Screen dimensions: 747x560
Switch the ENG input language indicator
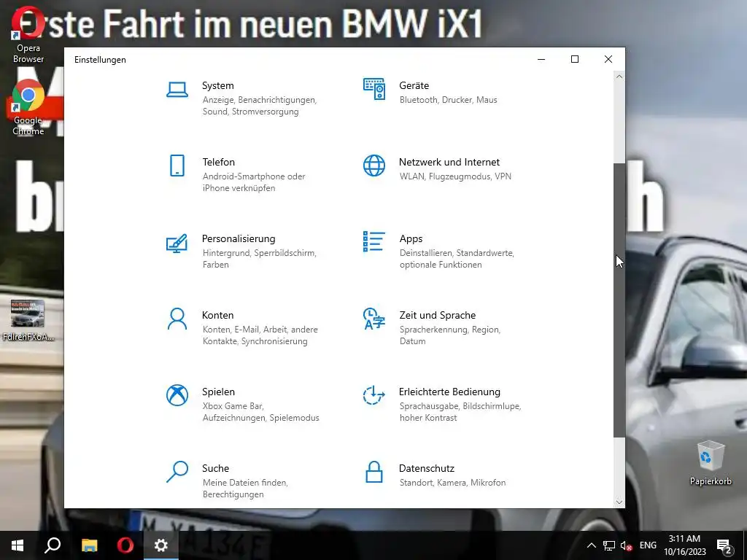[648, 545]
